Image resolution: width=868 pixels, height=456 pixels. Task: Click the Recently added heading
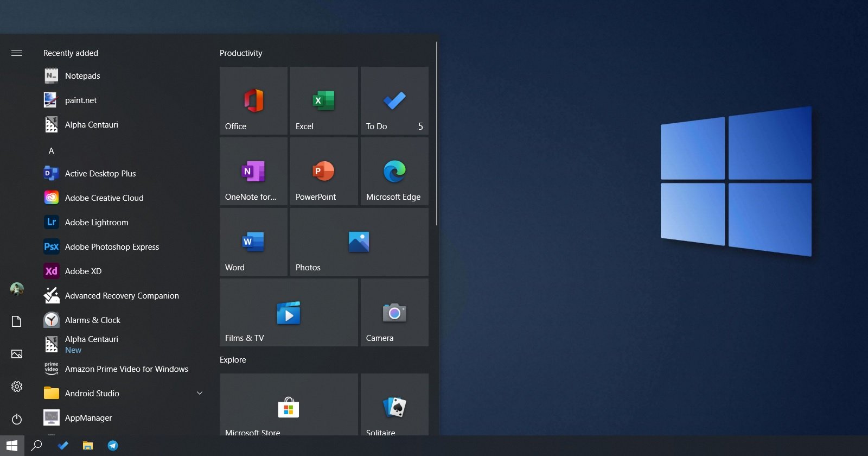[71, 53]
